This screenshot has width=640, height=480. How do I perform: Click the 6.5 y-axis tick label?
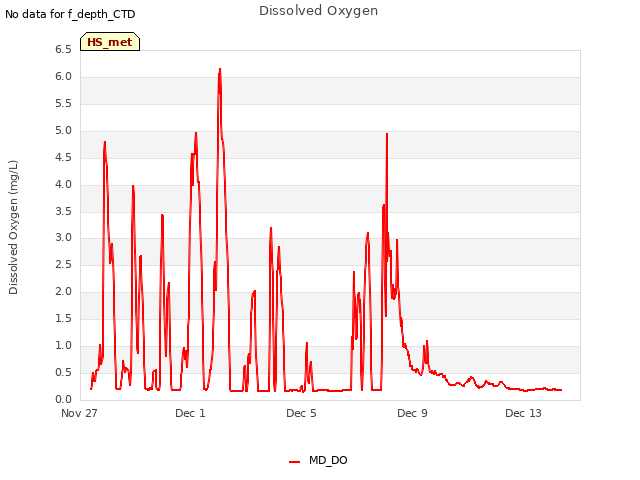pyautogui.click(x=63, y=50)
